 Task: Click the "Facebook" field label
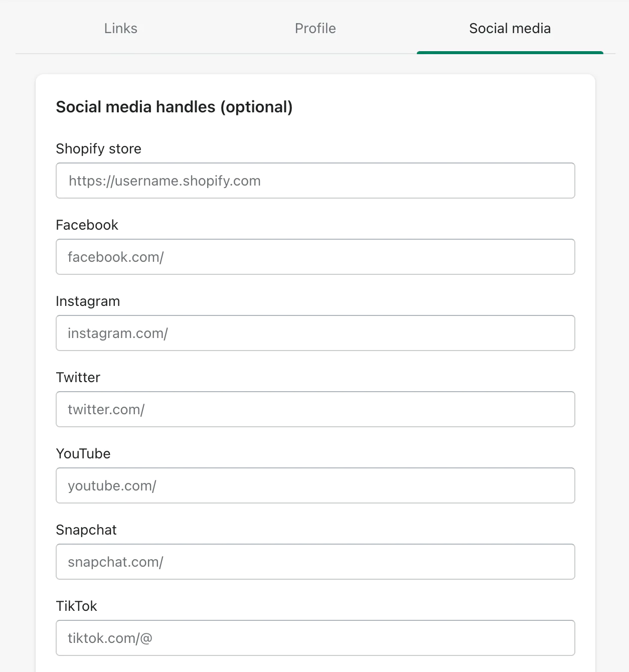point(87,225)
